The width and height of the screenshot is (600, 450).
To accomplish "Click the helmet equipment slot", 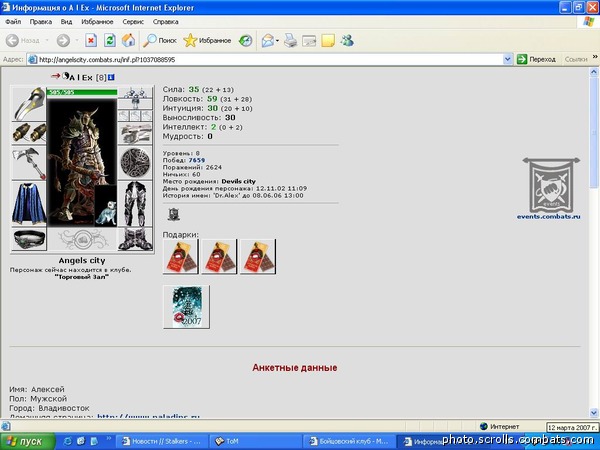I will pyautogui.click(x=29, y=104).
